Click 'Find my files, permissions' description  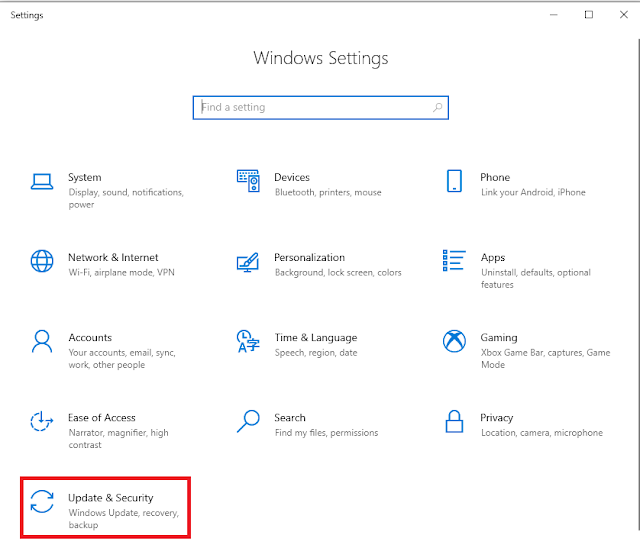click(x=326, y=433)
